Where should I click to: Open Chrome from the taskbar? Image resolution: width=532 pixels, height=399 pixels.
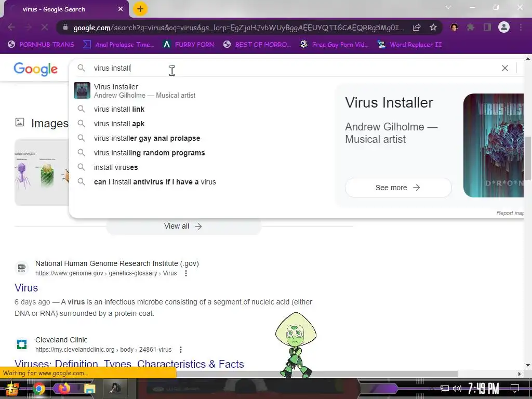click(x=38, y=389)
